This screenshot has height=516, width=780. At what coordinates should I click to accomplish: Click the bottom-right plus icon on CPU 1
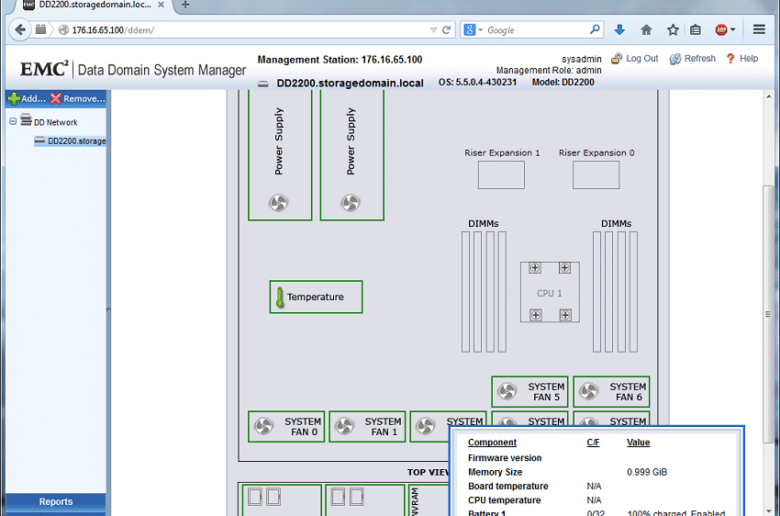565,314
